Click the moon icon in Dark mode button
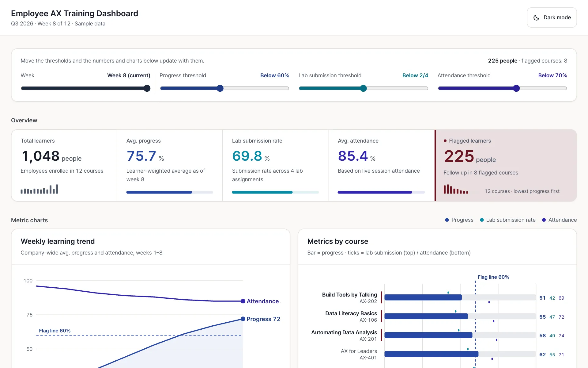 536,18
